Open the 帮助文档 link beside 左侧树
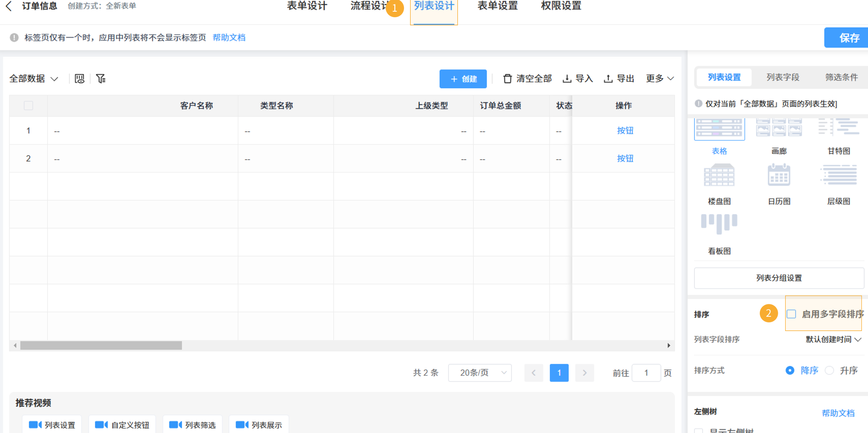The image size is (868, 433). click(x=838, y=413)
